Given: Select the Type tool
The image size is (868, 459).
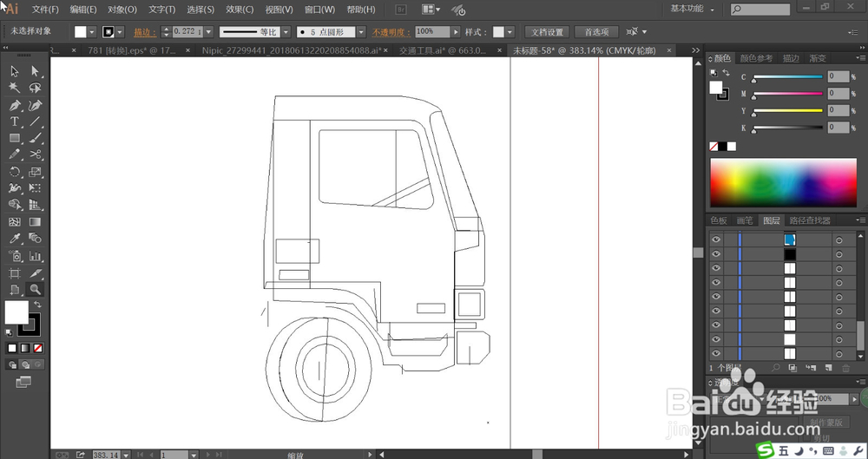Looking at the screenshot, I should point(15,121).
